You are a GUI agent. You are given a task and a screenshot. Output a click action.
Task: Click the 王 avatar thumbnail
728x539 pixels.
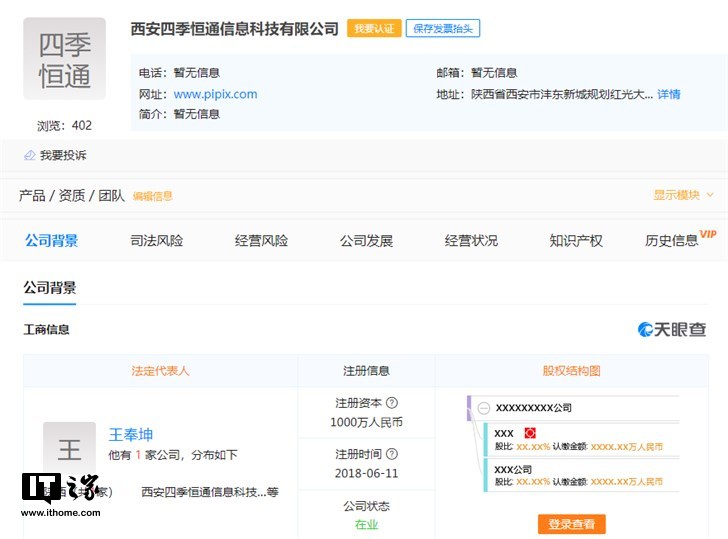(x=69, y=448)
